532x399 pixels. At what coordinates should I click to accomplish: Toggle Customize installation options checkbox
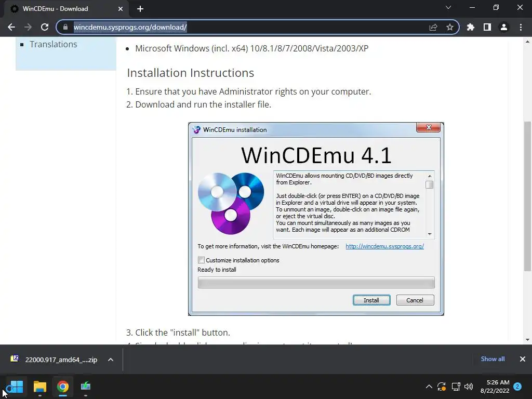pyautogui.click(x=201, y=260)
